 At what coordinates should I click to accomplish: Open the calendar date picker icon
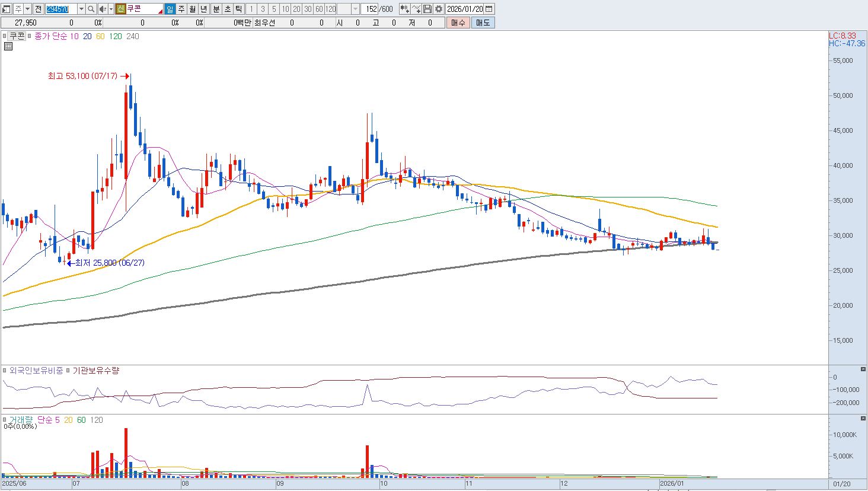tap(489, 9)
